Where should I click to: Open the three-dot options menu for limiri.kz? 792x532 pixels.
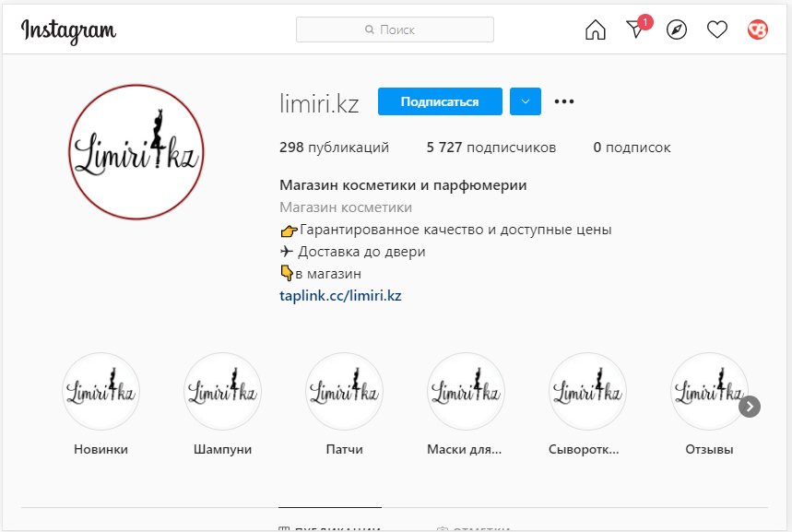[x=564, y=101]
